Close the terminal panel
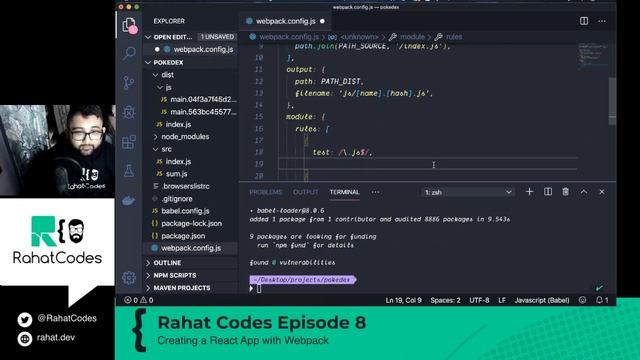 [602, 192]
